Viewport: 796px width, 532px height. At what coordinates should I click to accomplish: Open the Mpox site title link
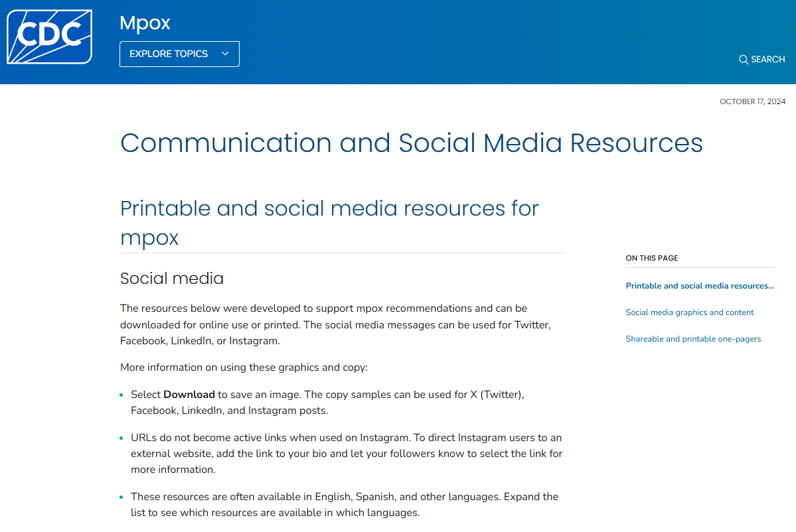[145, 23]
